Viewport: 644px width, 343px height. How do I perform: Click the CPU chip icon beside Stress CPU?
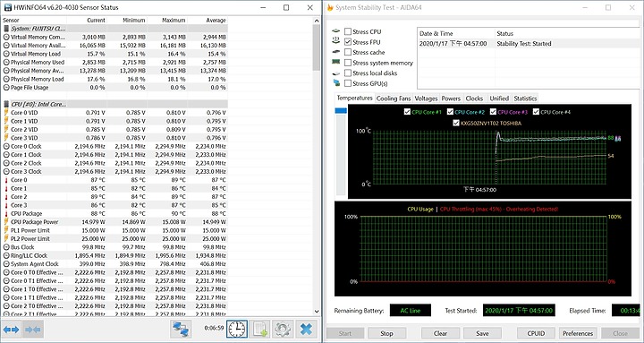(x=336, y=31)
